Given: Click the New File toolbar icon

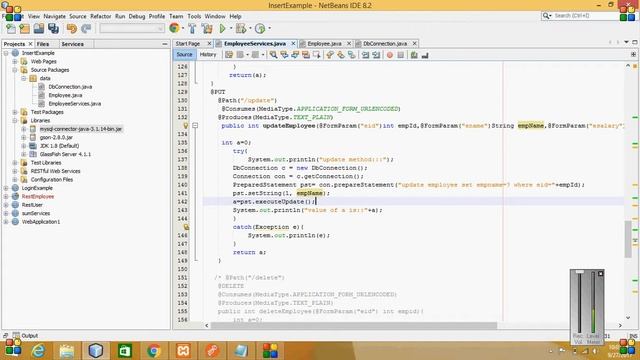Looking at the screenshot, I should tap(11, 29).
